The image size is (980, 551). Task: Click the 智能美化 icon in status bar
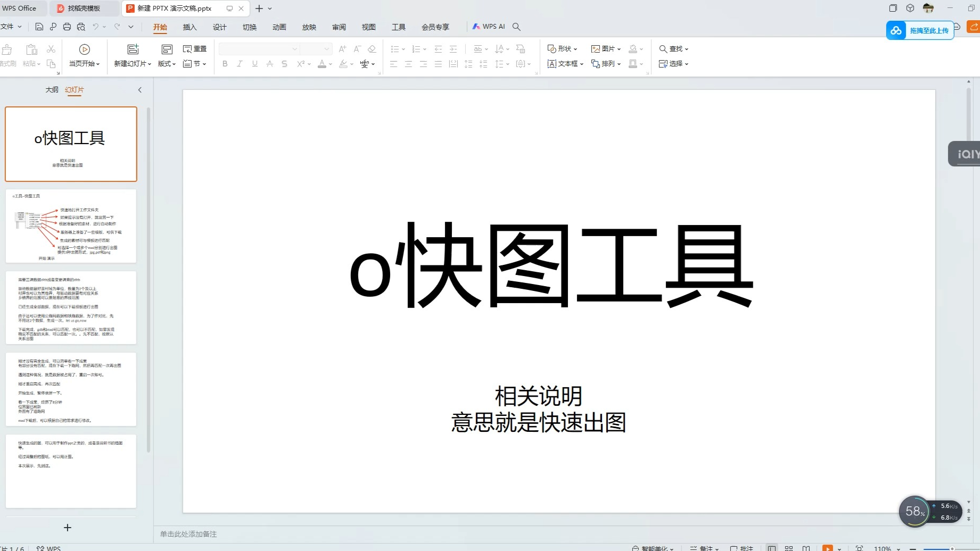click(650, 547)
